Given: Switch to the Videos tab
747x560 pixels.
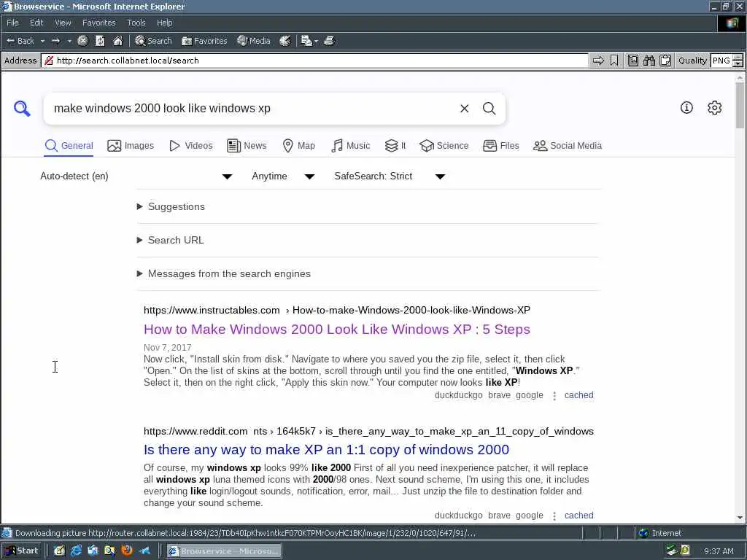Looking at the screenshot, I should tap(191, 146).
